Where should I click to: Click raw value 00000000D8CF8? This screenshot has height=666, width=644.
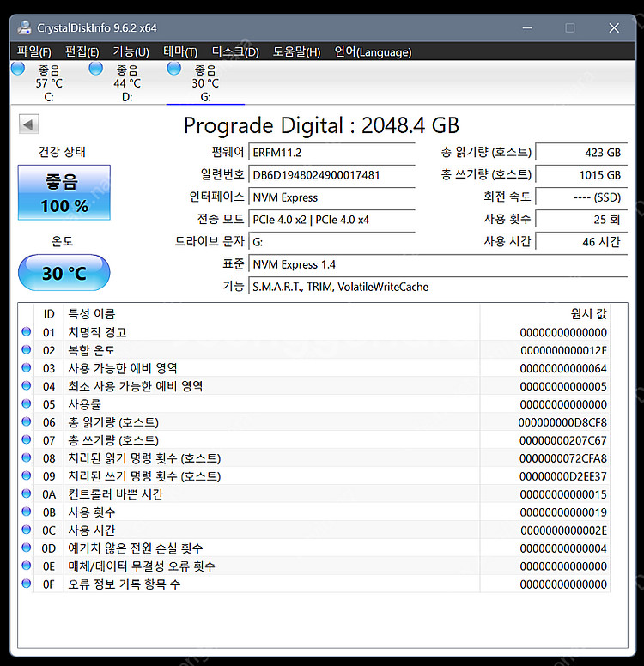[562, 422]
